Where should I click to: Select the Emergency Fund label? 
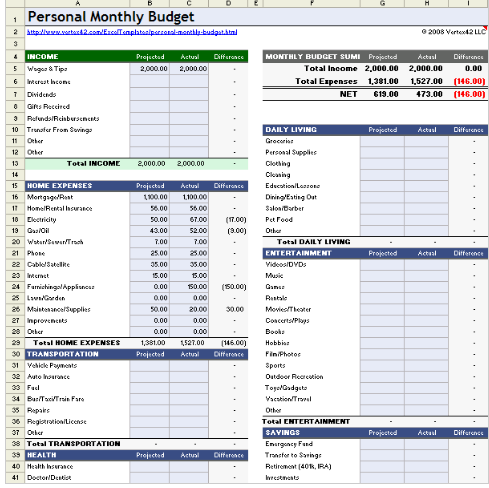(289, 444)
